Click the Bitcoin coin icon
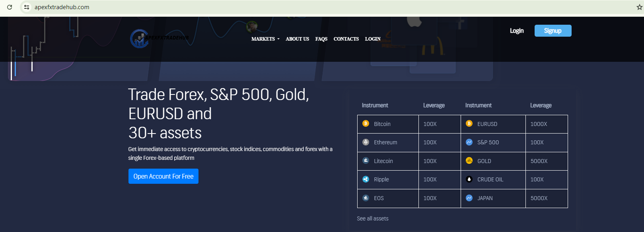Viewport: 644px width, 232px height. point(366,124)
